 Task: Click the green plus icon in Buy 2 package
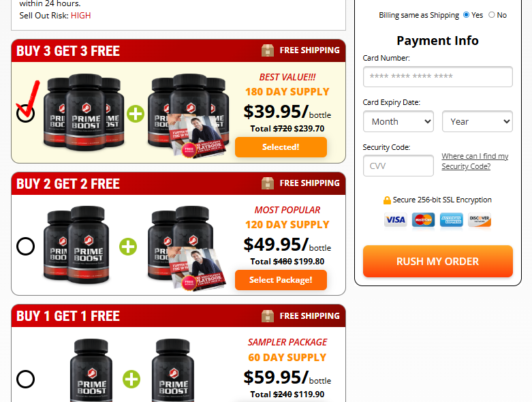coord(128,247)
